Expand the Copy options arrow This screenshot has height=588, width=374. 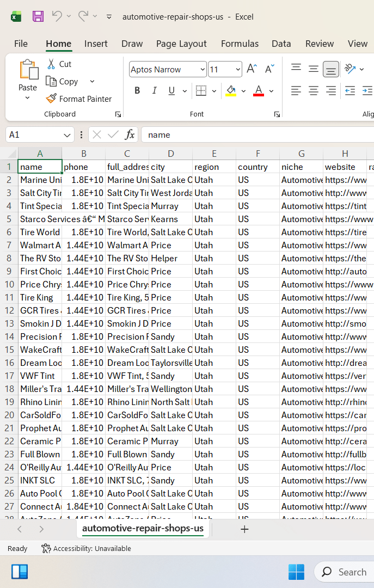tap(92, 81)
